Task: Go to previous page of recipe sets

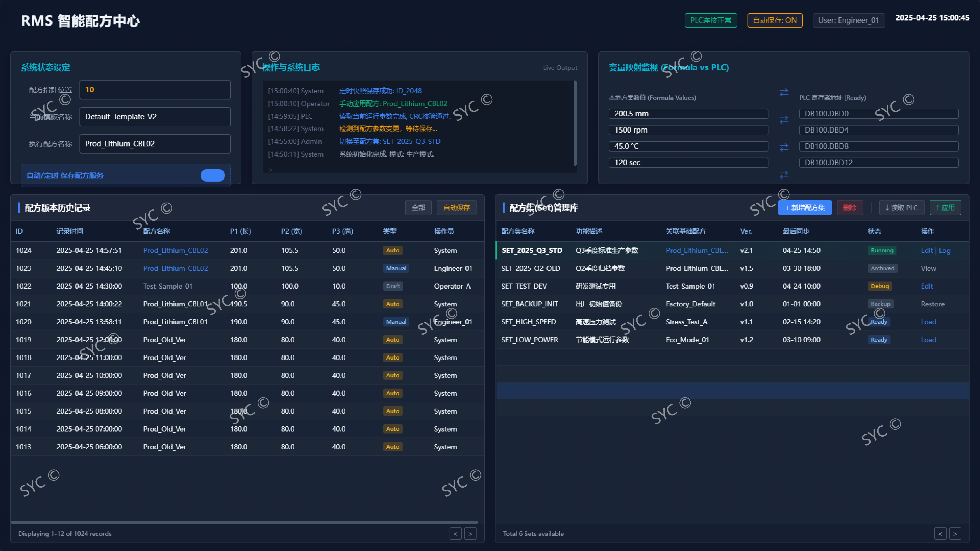Action: pos(940,533)
